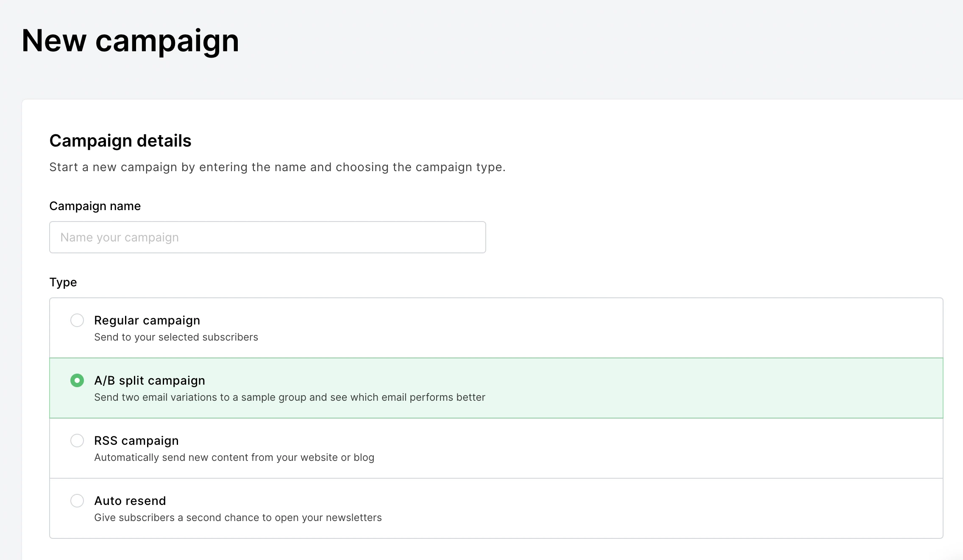Click the selected A/B split radio button
Viewport: 963px width, 560px height.
click(x=77, y=380)
